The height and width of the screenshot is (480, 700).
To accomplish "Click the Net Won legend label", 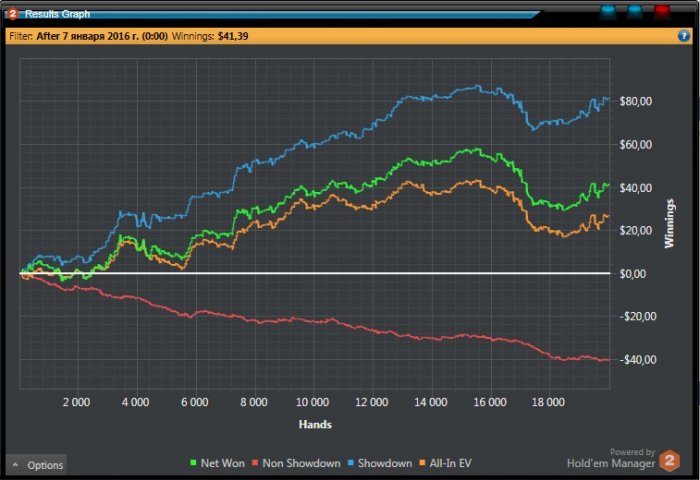I will 223,463.
